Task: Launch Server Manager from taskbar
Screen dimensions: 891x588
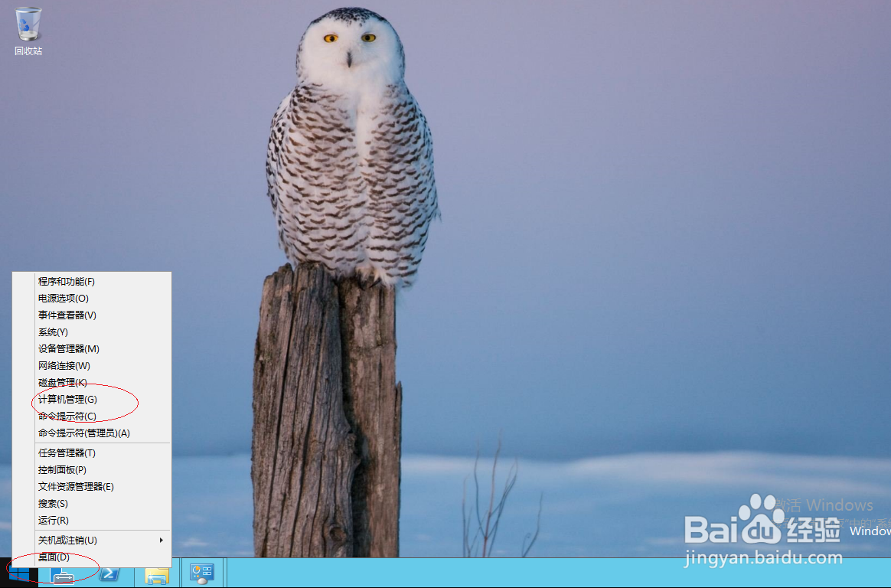Action: (x=63, y=575)
